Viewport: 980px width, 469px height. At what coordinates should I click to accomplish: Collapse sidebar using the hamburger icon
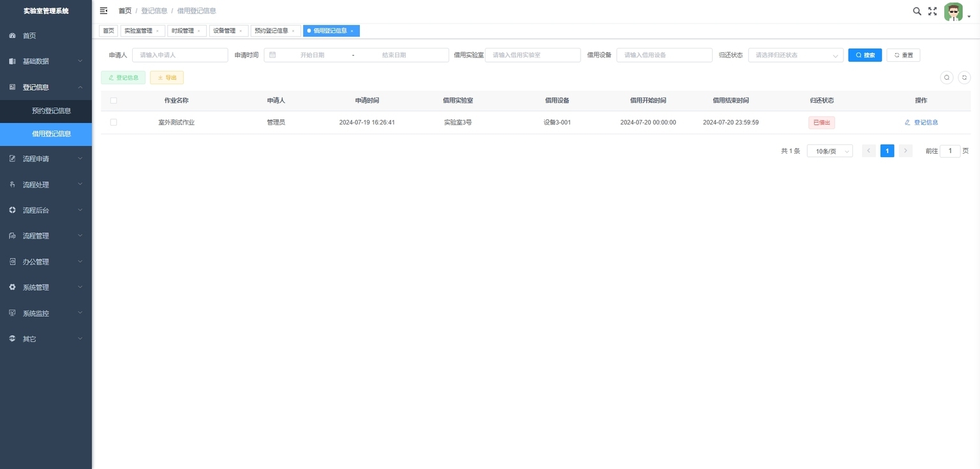[x=104, y=11]
